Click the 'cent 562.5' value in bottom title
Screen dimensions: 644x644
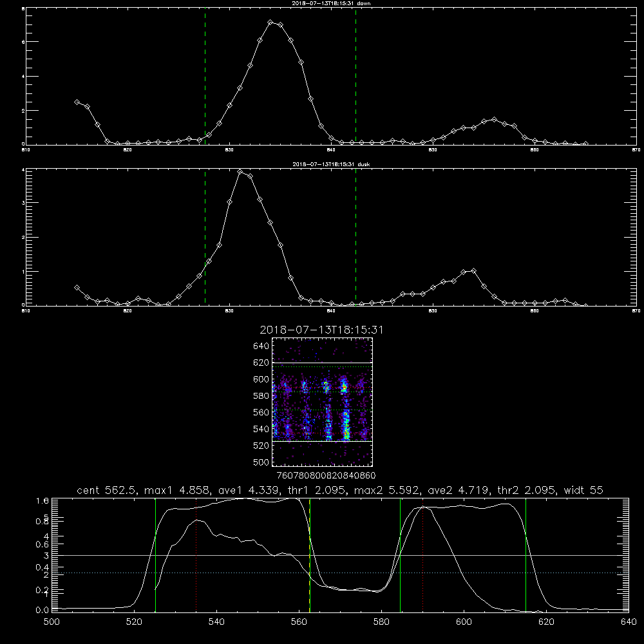(x=108, y=490)
